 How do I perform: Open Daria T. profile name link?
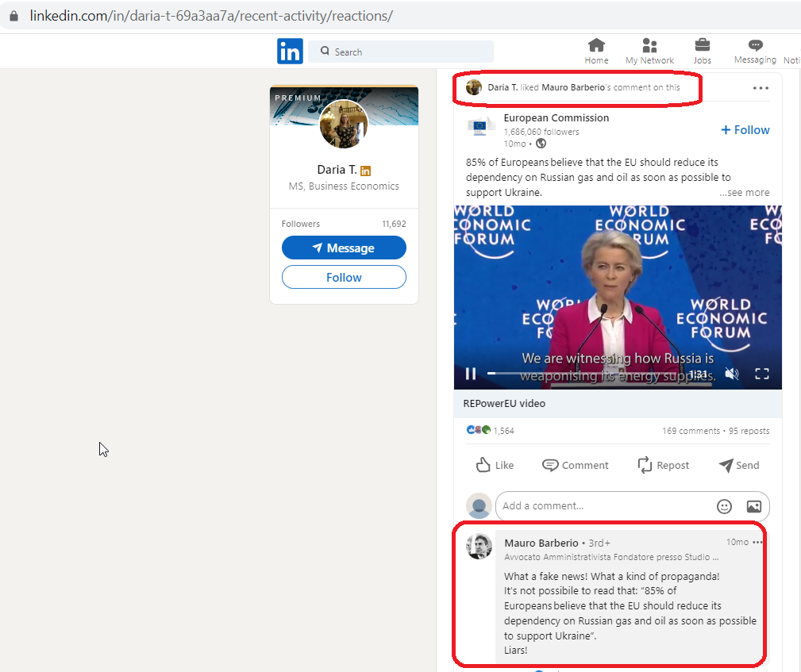(337, 170)
